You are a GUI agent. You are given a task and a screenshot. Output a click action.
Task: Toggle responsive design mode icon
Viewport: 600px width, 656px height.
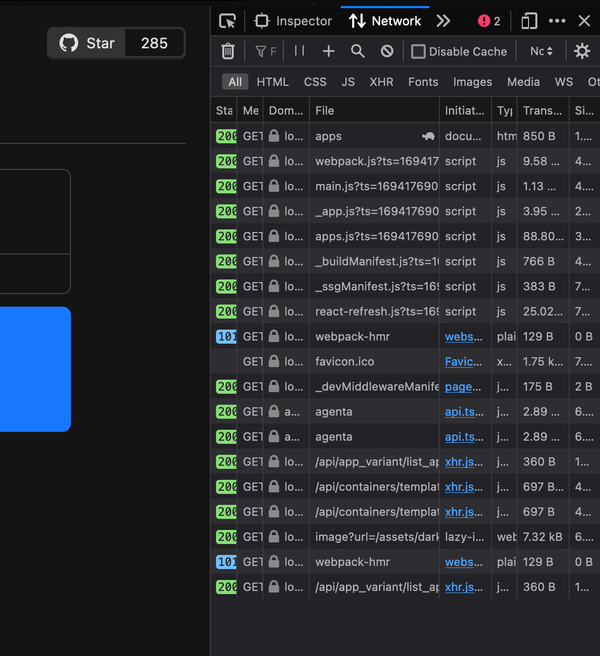coord(529,21)
